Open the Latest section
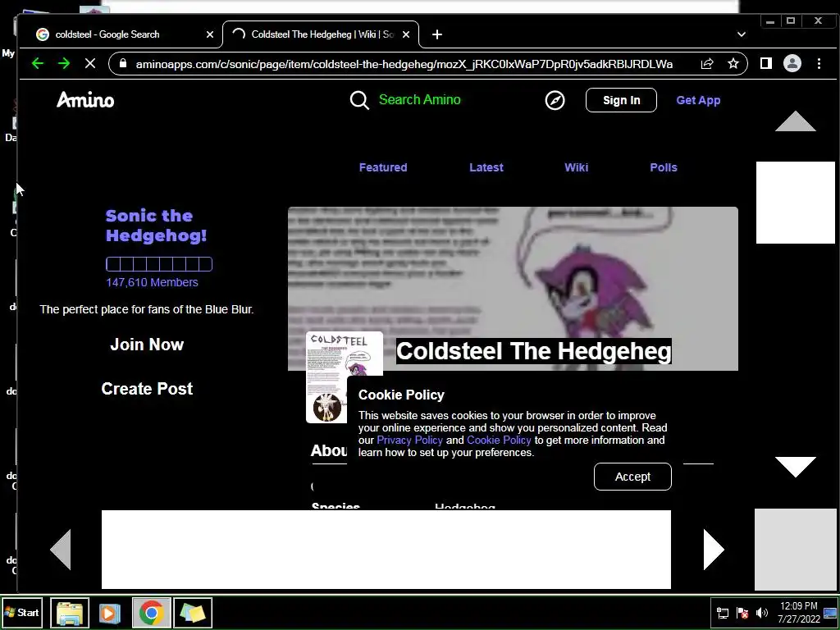The height and width of the screenshot is (630, 840). tap(486, 167)
